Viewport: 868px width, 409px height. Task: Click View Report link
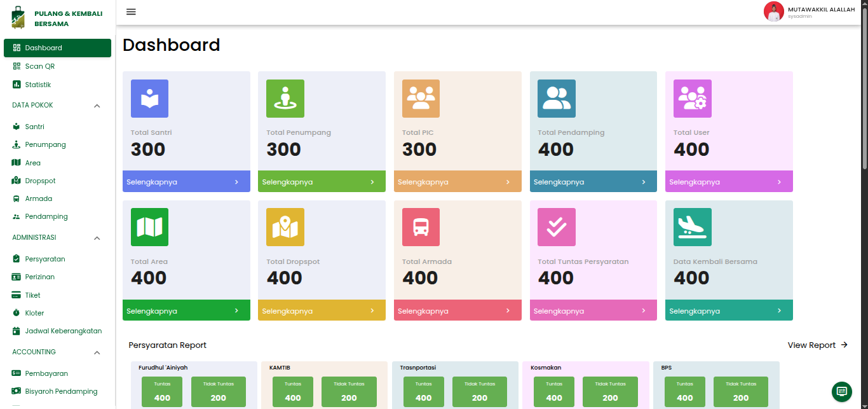pyautogui.click(x=818, y=345)
